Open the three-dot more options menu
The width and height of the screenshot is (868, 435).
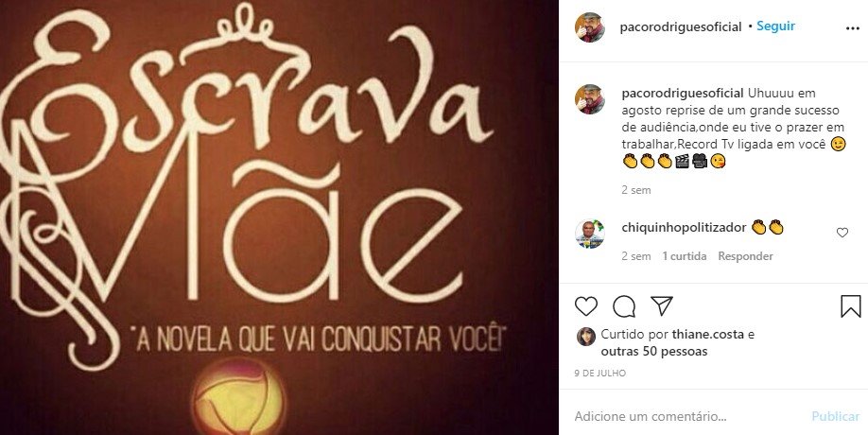tap(853, 28)
